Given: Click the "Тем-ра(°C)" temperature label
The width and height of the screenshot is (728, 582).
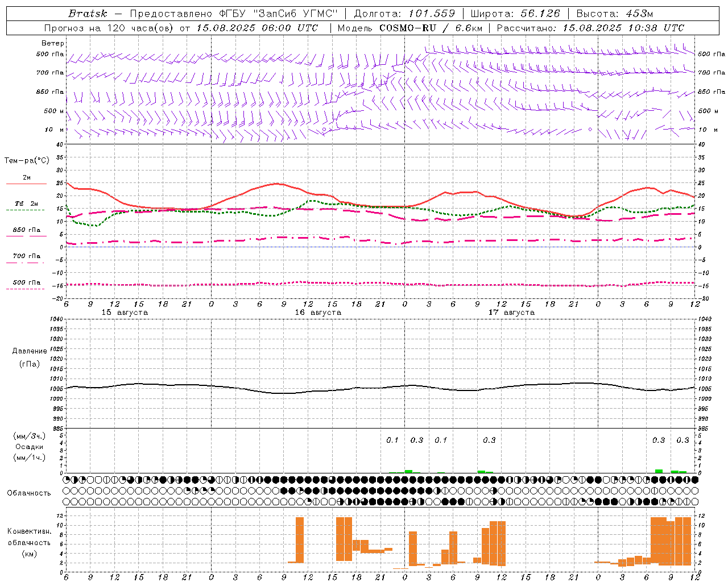Looking at the screenshot, I should [27, 161].
